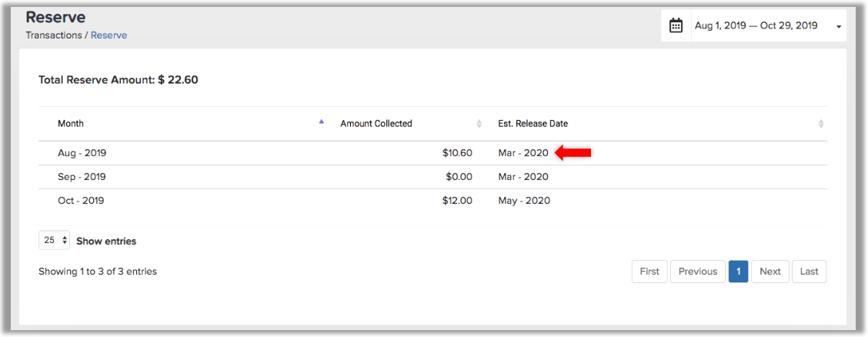The height and width of the screenshot is (337, 868).
Task: Select the Aug 1, 2019 — Oct 29, 2019 range
Action: coord(756,26)
